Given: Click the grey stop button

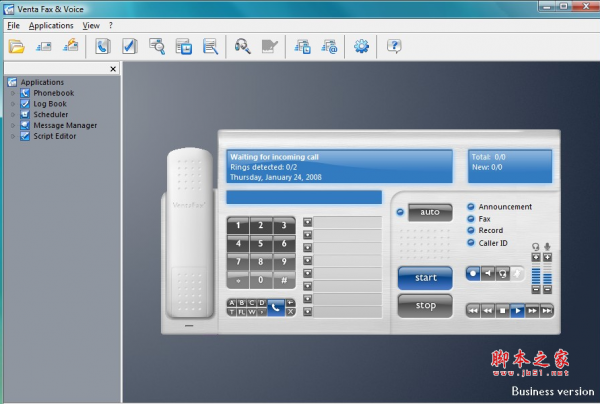Looking at the screenshot, I should (426, 305).
